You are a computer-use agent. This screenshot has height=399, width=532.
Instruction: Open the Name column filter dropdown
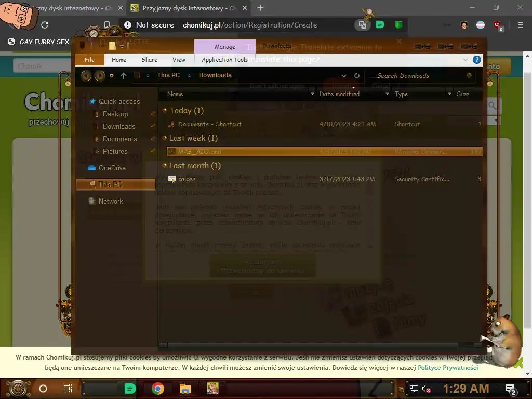[312, 94]
